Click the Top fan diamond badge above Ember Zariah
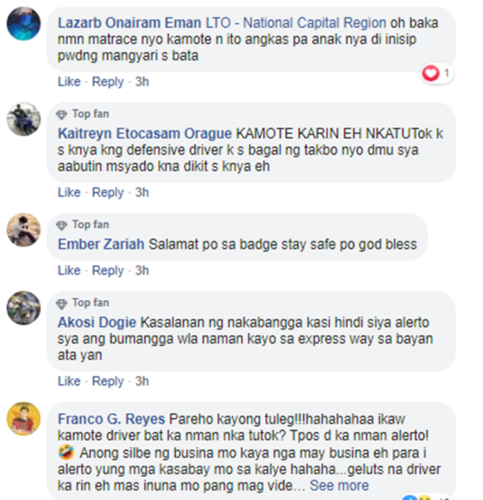The image size is (483, 500). 62,225
